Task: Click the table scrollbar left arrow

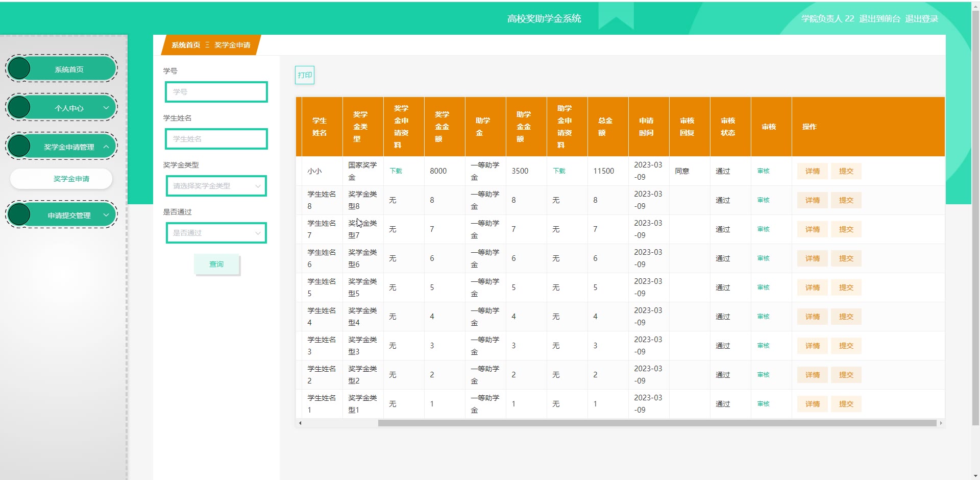Action: (x=300, y=423)
